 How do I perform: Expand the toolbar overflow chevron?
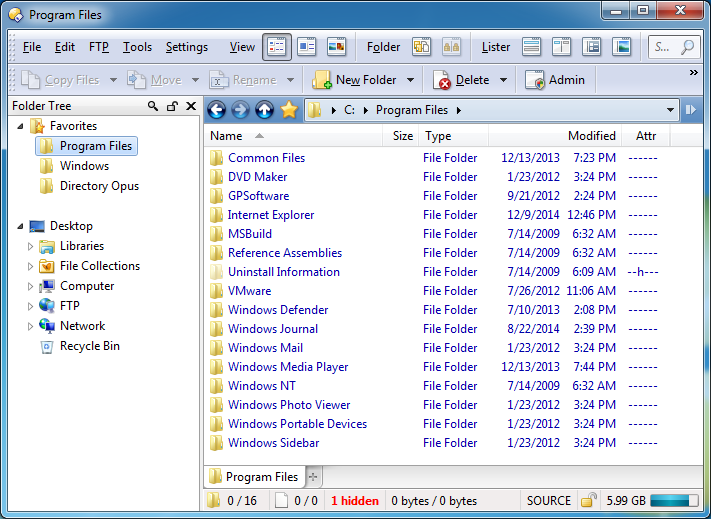pos(693,73)
